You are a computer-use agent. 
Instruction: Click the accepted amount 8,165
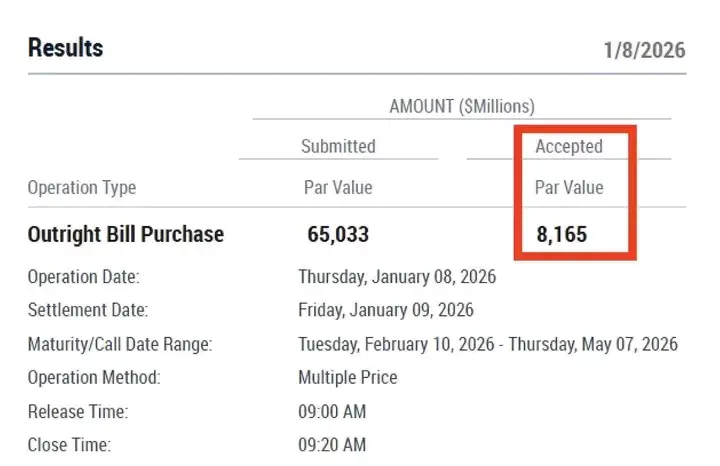tap(561, 235)
